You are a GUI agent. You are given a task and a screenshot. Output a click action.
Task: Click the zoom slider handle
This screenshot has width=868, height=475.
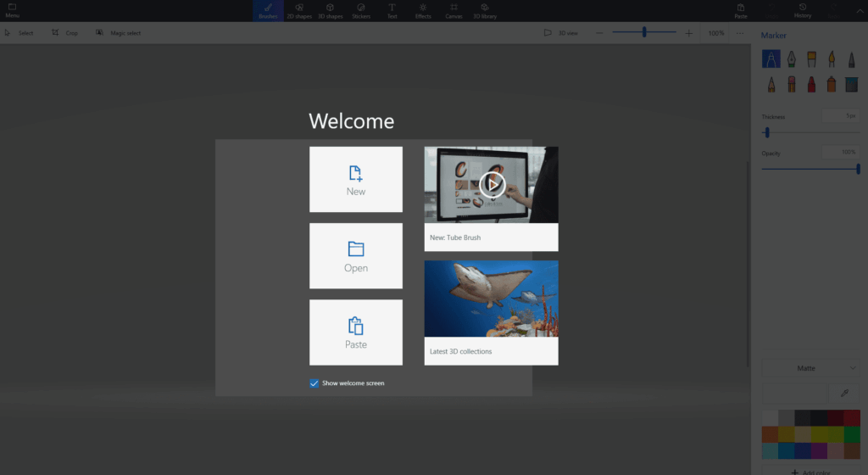pos(644,32)
